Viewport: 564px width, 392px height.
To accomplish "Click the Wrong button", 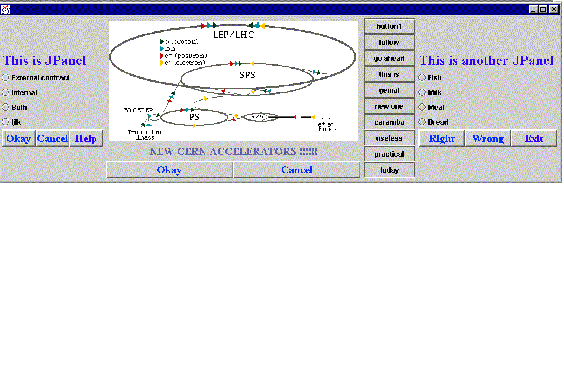I will [x=488, y=138].
